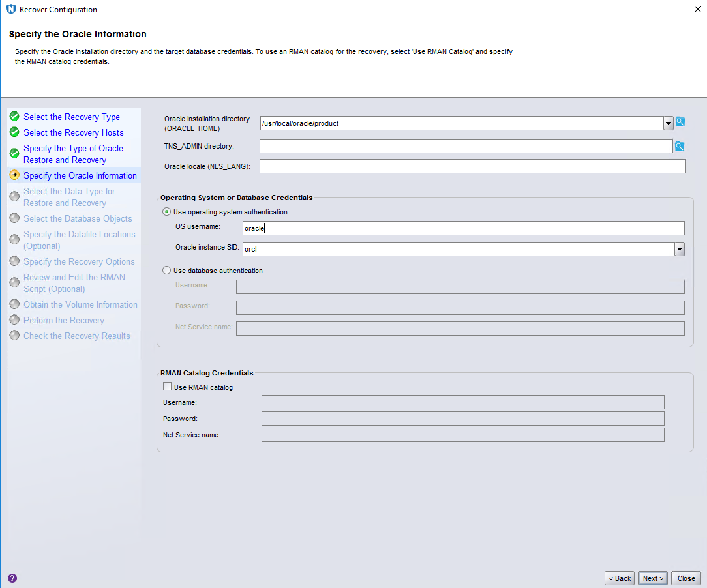
Task: Click the green check icon for Select the Recovery Type
Action: (x=14, y=117)
